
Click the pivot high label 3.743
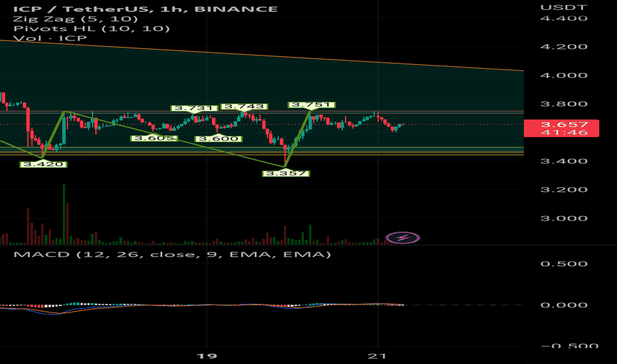pyautogui.click(x=244, y=107)
